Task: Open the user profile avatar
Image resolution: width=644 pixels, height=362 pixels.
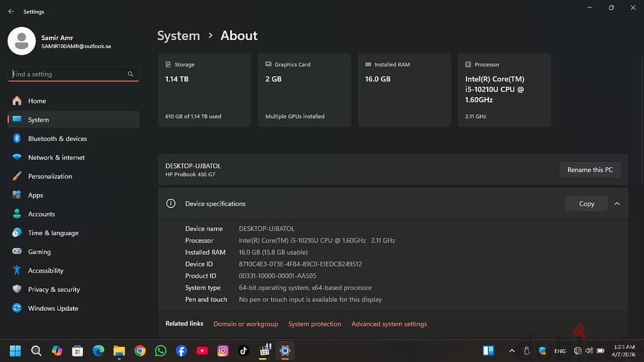Action: point(22,41)
